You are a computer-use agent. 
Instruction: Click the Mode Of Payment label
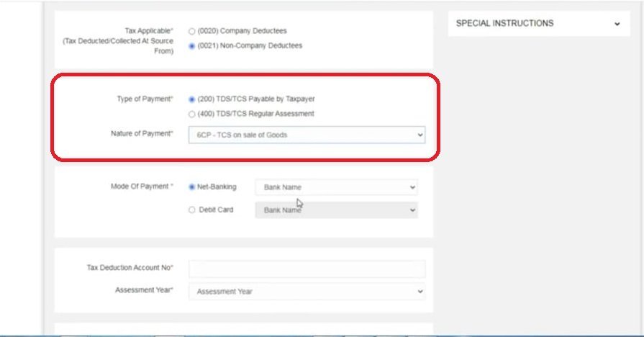(x=142, y=187)
